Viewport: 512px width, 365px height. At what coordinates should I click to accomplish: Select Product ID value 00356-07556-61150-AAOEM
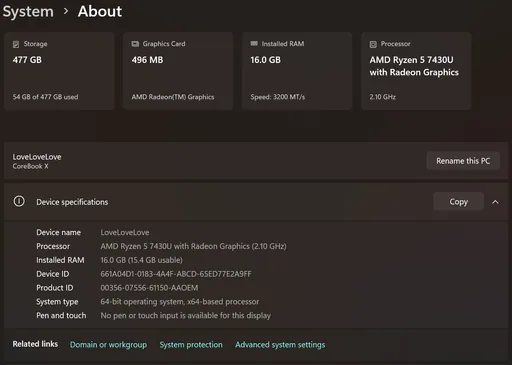[149, 288]
